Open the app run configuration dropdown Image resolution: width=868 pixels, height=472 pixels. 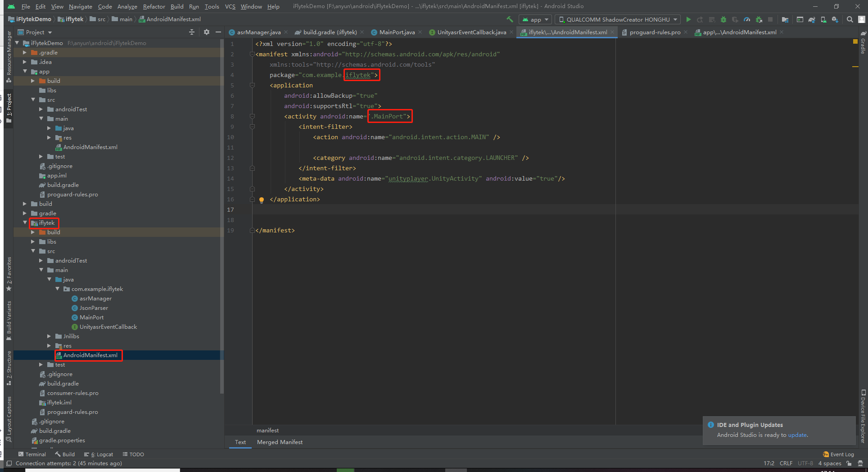tap(535, 19)
